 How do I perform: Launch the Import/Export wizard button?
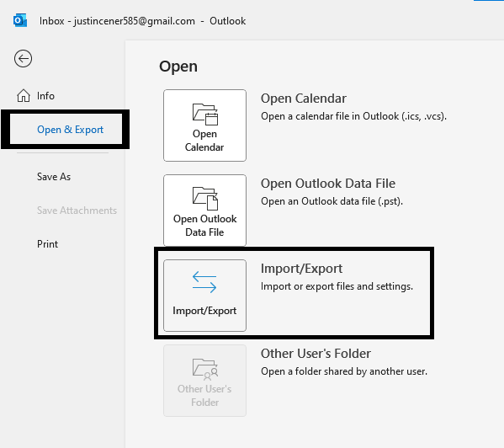pos(204,296)
